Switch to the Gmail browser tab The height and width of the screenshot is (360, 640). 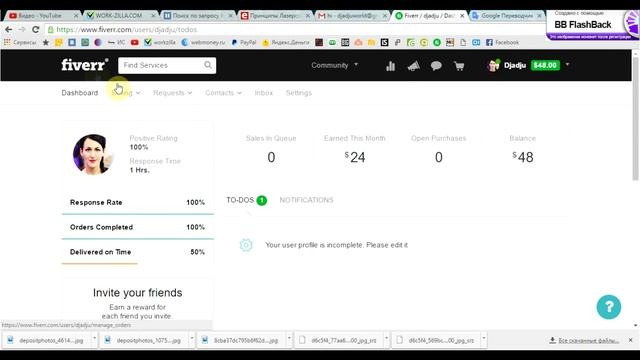tap(351, 16)
